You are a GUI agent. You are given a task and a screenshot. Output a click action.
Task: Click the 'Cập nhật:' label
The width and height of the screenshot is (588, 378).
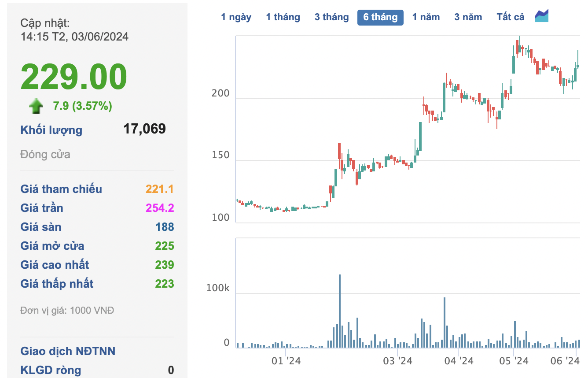45,23
